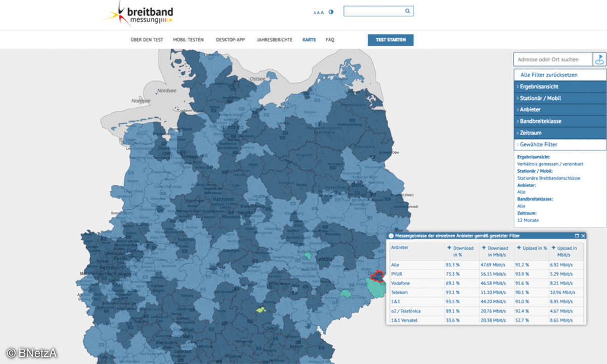This screenshot has width=607, height=364.
Task: Click the yellow-green district on the map
Action: (261, 310)
